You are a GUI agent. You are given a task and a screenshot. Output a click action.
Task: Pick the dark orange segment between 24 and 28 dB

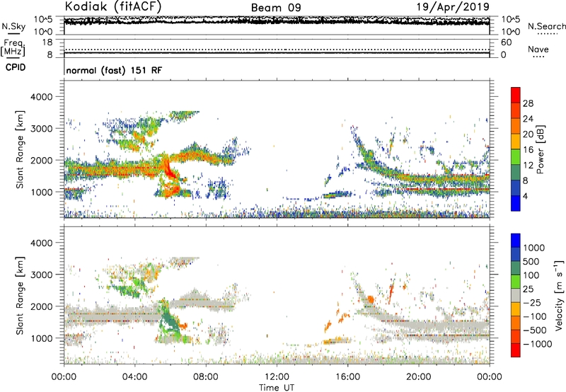516,110
